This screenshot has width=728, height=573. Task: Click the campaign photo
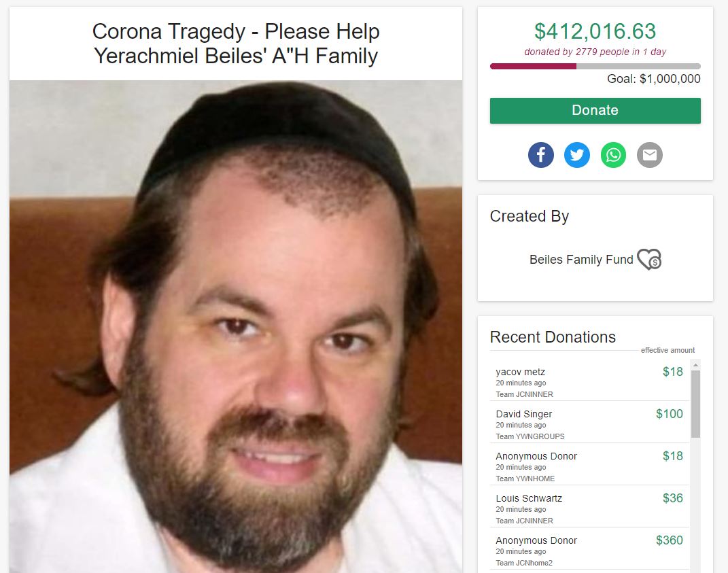click(x=236, y=326)
